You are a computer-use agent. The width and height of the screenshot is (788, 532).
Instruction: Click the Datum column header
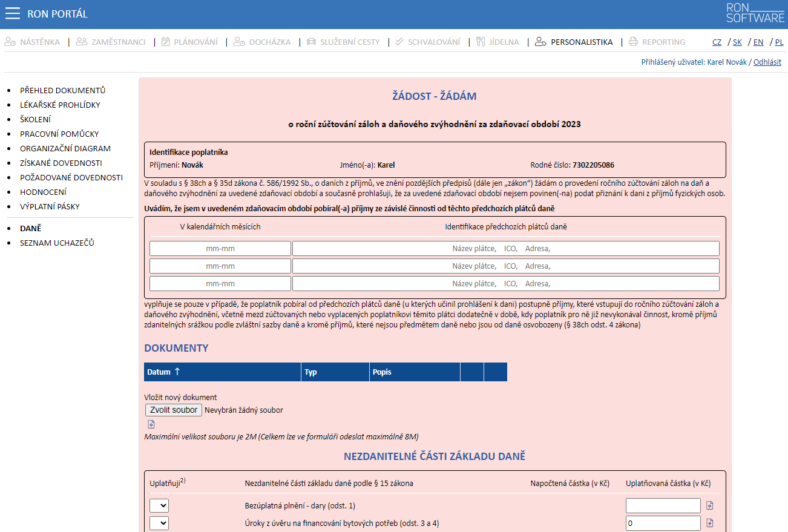(x=222, y=372)
